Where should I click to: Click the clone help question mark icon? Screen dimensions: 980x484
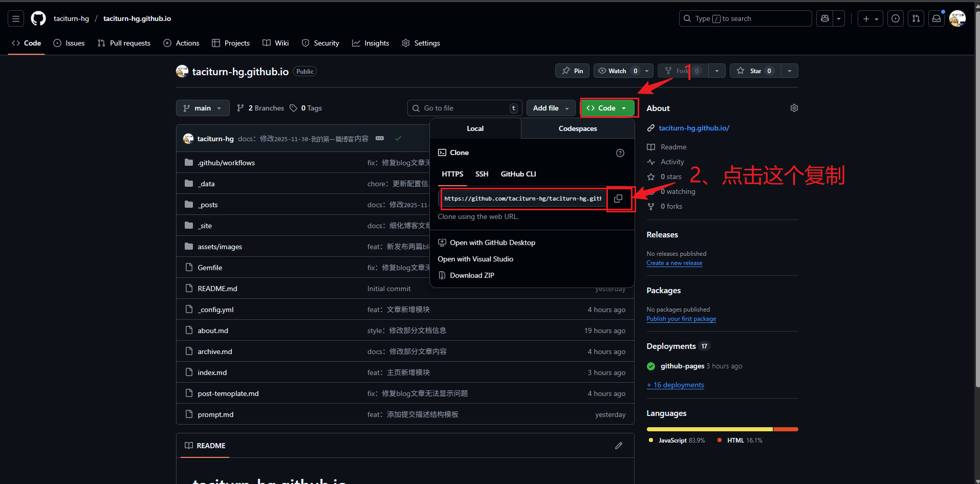(620, 153)
